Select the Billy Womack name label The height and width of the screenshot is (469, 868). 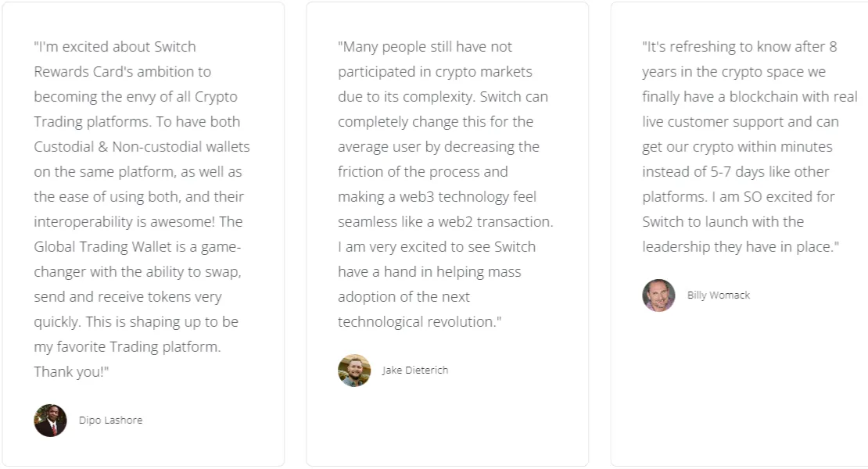coord(719,295)
